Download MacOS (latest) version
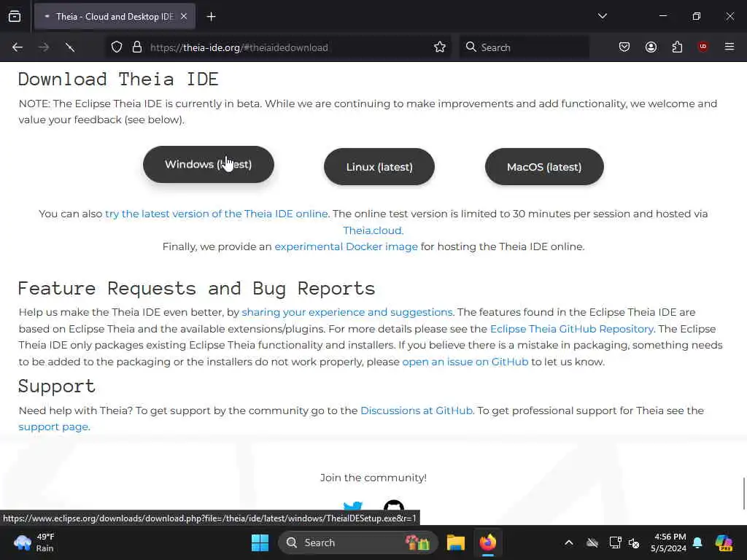This screenshot has width=747, height=560. (x=544, y=167)
